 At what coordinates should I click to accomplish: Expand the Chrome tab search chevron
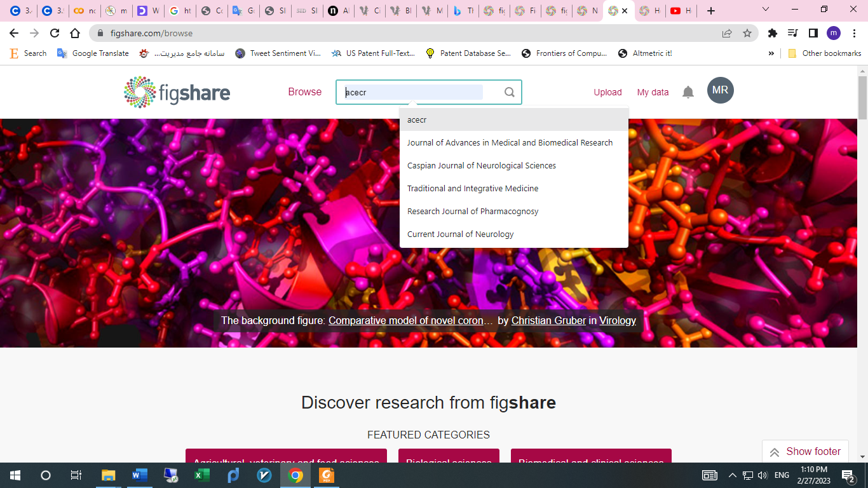click(x=766, y=10)
